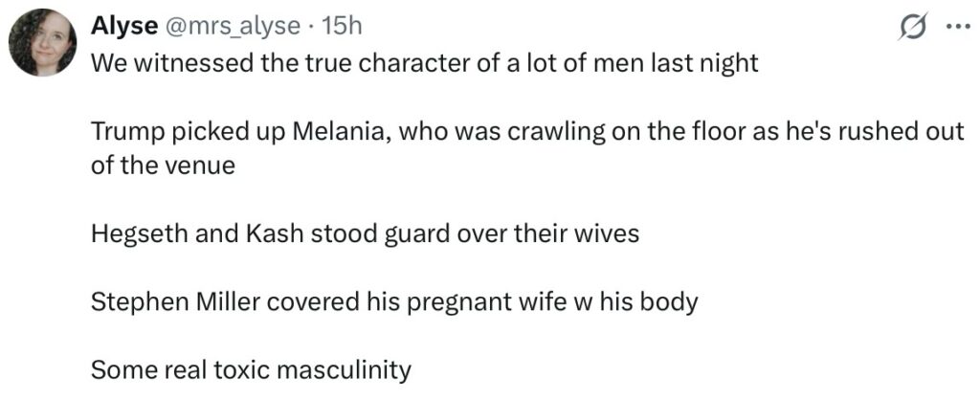The height and width of the screenshot is (399, 980).
Task: Open the three-dot more options menu
Action: pyautogui.click(x=957, y=28)
